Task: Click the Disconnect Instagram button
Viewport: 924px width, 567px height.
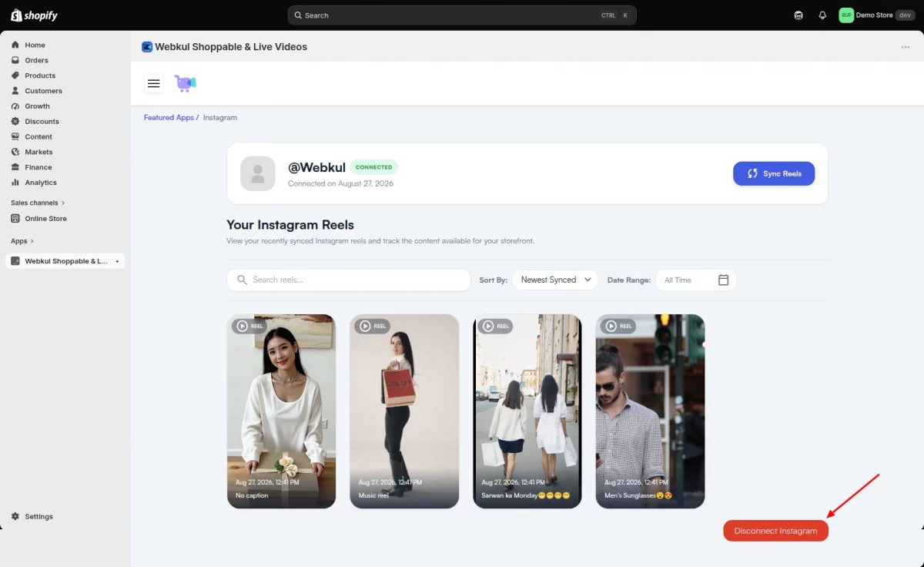Action: (775, 531)
